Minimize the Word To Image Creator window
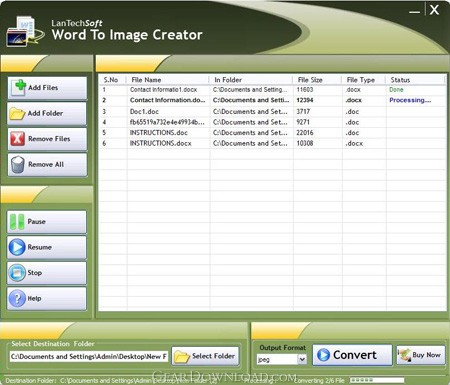 (x=414, y=12)
